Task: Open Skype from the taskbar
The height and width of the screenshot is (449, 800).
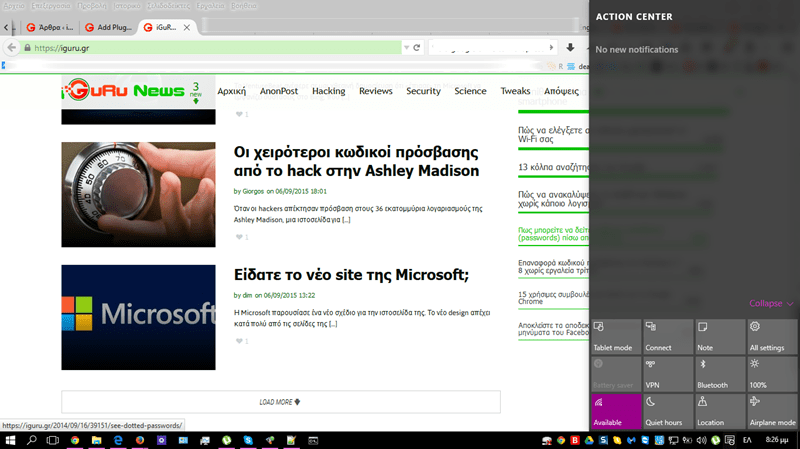Action: (x=248, y=440)
